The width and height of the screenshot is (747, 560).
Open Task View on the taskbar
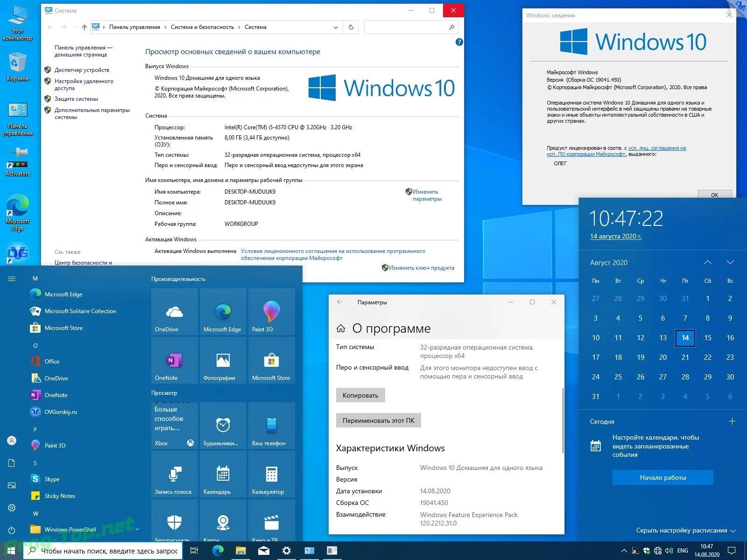click(194, 551)
